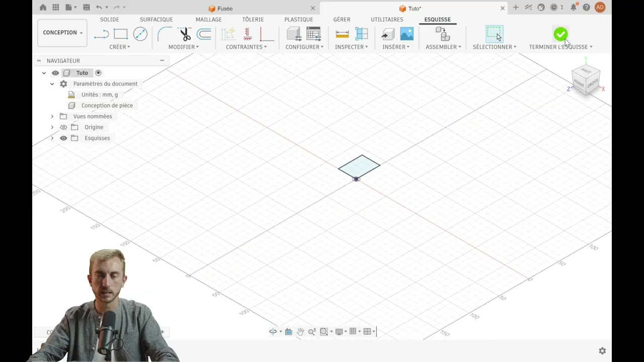Open the settings gear at bottom right
This screenshot has width=644, height=362.
click(x=602, y=351)
